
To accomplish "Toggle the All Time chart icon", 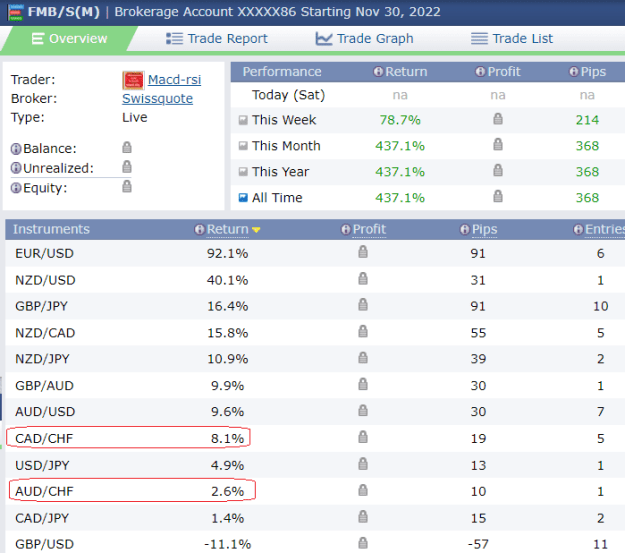I will [x=243, y=198].
